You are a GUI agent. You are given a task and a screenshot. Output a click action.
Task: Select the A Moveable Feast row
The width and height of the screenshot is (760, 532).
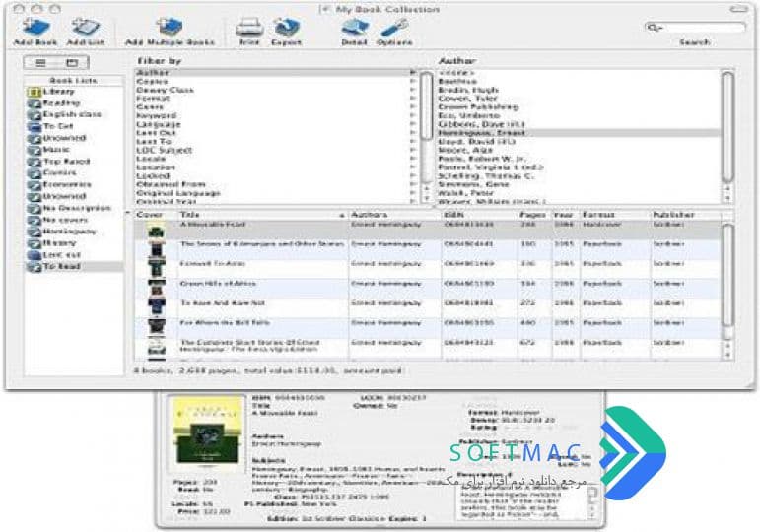pyautogui.click(x=428, y=230)
